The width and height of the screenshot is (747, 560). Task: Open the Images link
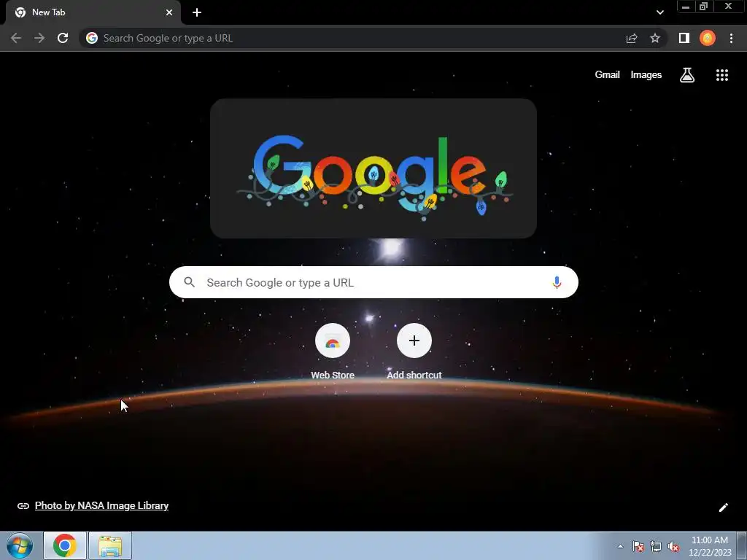[646, 75]
